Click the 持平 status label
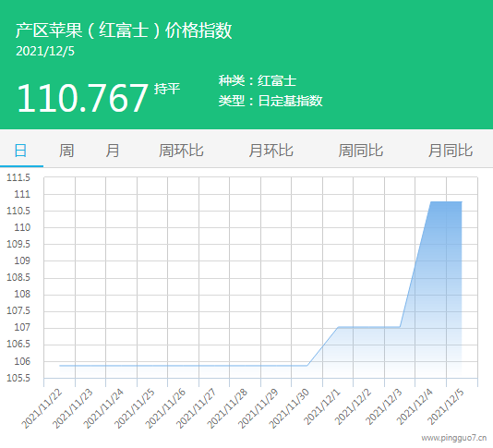This screenshot has width=493, height=448. pos(167,89)
